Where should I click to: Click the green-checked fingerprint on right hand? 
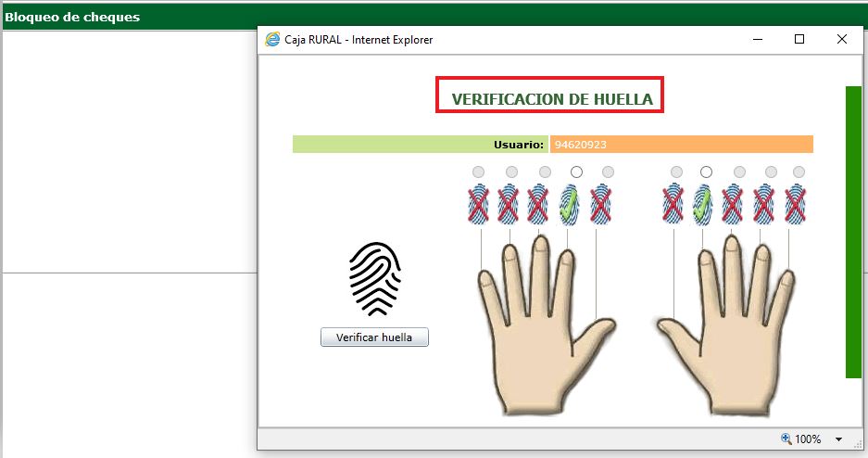pyautogui.click(x=703, y=205)
